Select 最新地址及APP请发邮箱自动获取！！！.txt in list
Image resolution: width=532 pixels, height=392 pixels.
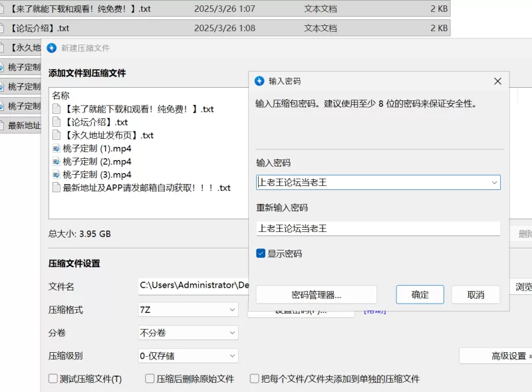pos(146,188)
